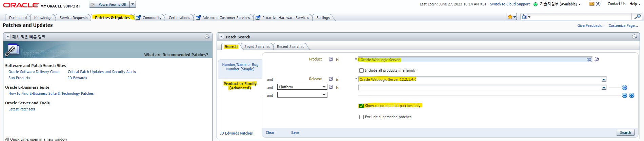Click the help icon next to Product label
Viewport: 644px width, 141px height.
coord(331,59)
